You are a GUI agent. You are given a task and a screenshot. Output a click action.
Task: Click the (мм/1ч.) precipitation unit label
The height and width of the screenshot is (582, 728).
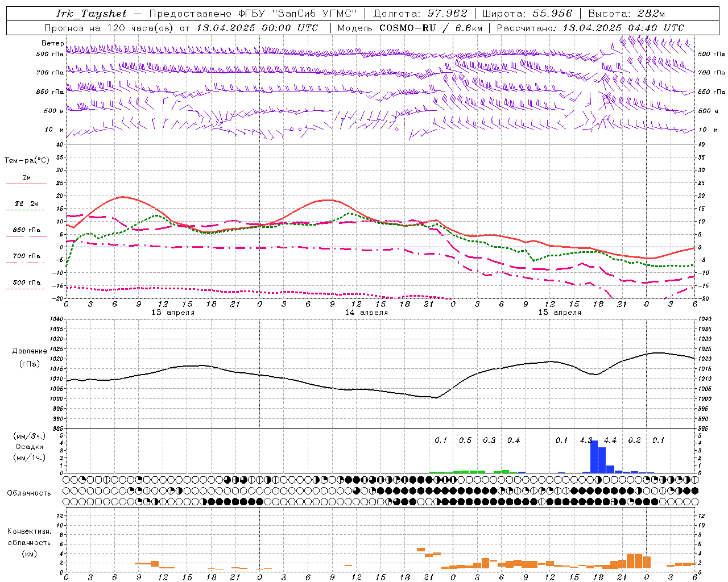30,458
